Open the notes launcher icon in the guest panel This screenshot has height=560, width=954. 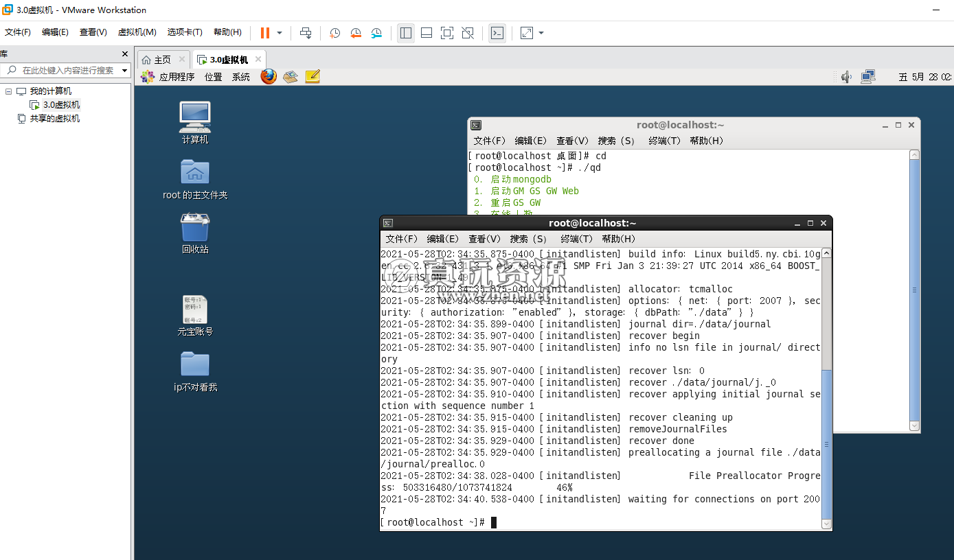coord(313,76)
